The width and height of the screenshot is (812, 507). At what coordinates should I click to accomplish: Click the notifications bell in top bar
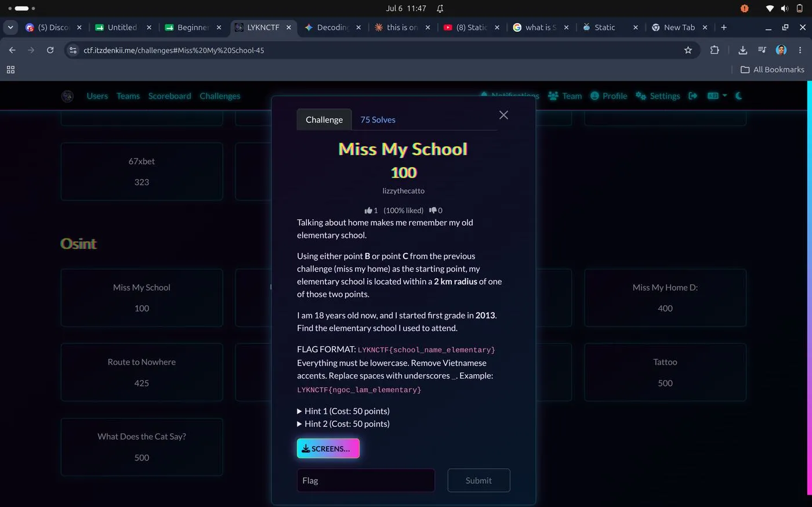(440, 9)
